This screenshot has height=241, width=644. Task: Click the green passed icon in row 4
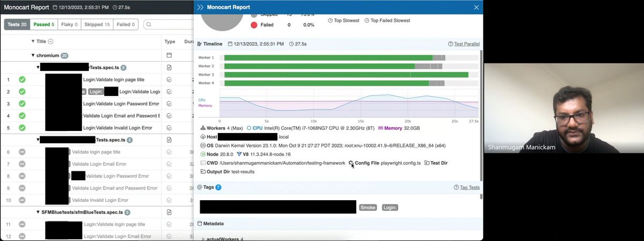[22, 116]
